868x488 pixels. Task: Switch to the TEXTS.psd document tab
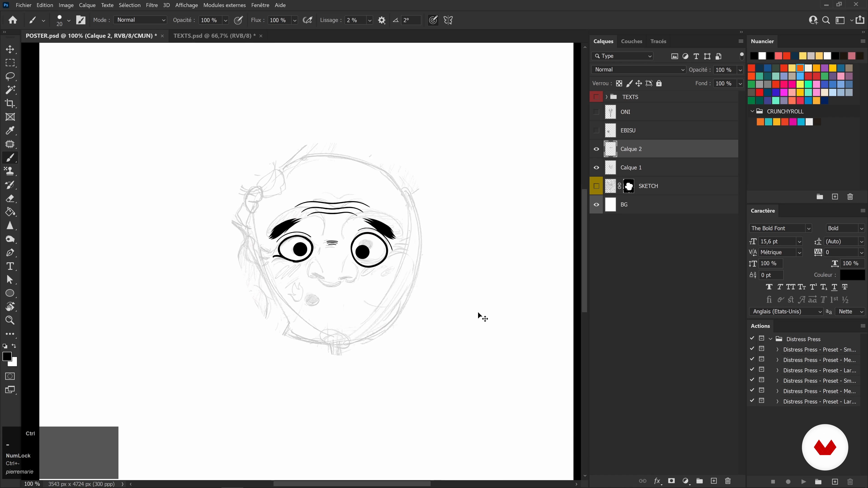pyautogui.click(x=214, y=36)
